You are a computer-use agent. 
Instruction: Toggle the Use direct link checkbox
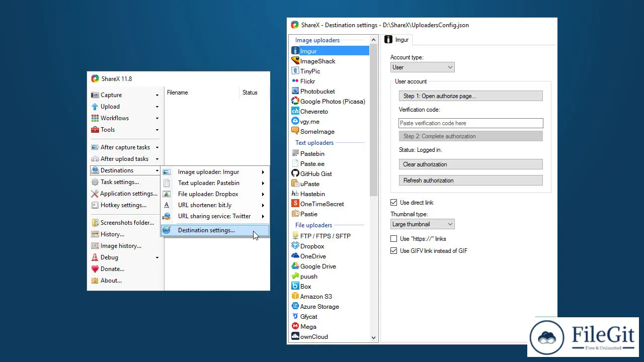tap(394, 203)
